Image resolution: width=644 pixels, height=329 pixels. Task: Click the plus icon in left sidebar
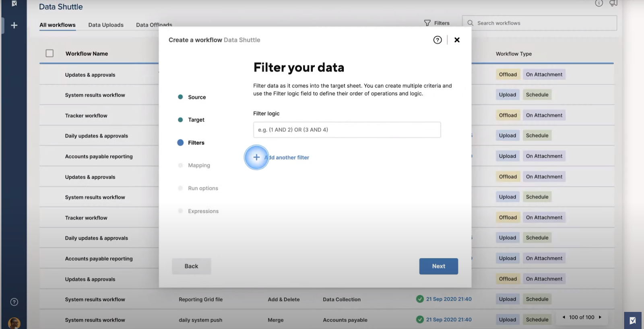click(14, 25)
